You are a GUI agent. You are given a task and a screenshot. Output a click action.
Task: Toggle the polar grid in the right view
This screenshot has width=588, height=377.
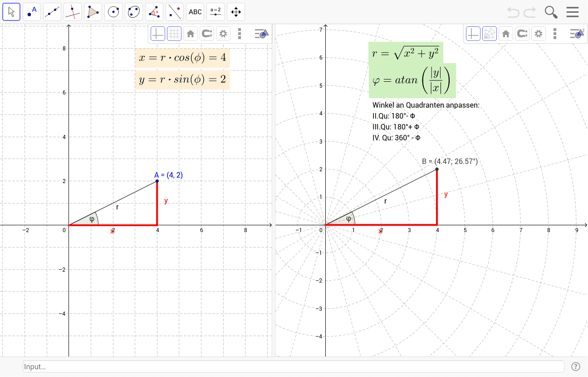[490, 33]
